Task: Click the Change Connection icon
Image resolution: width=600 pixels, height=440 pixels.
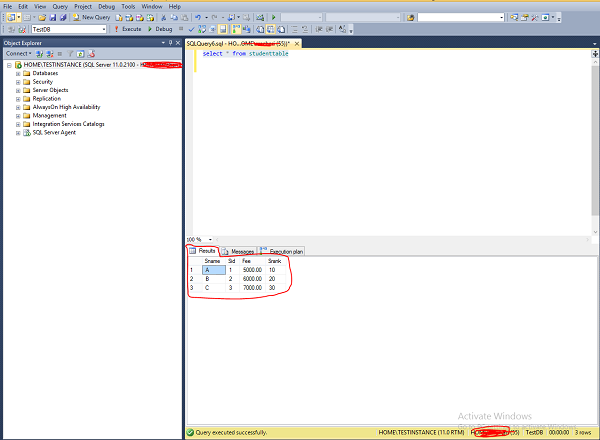Action: pyautogui.click(x=22, y=29)
